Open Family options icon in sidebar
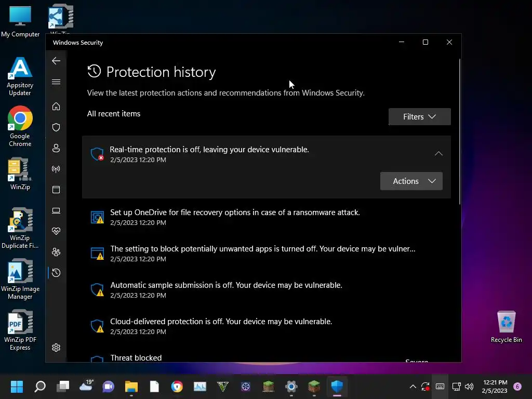532x399 pixels. click(56, 252)
